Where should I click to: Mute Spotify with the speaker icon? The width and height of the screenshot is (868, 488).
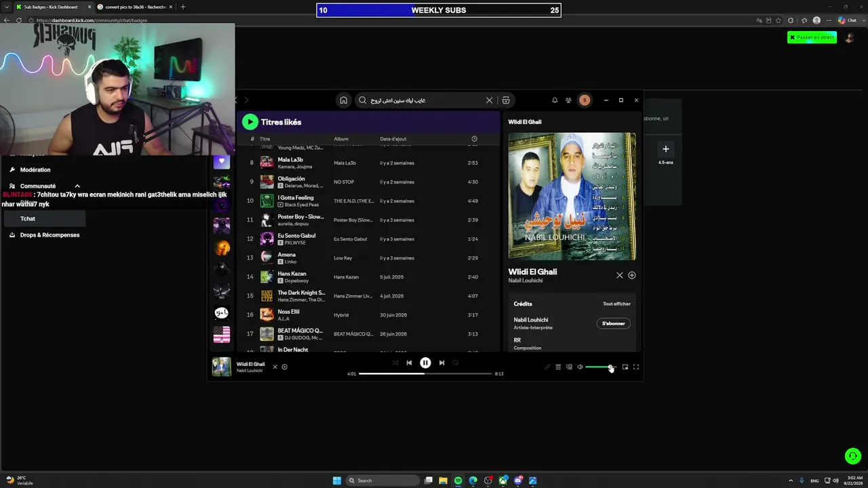pyautogui.click(x=580, y=367)
